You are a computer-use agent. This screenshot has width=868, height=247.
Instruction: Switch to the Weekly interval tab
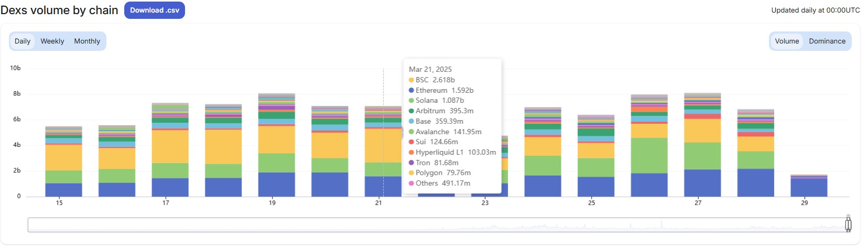coord(52,41)
